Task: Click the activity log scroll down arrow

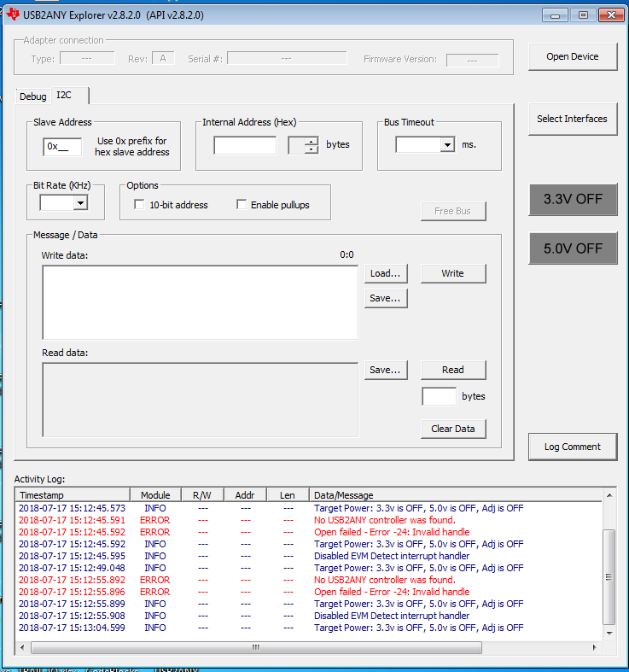Action: pos(609,634)
